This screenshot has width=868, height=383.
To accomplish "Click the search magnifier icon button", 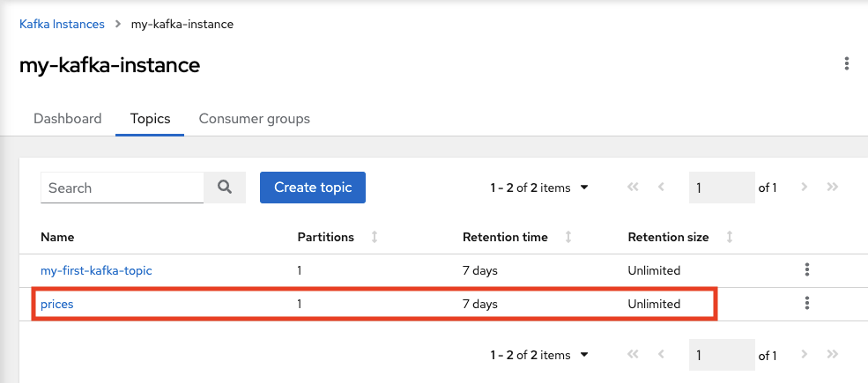I will (224, 187).
